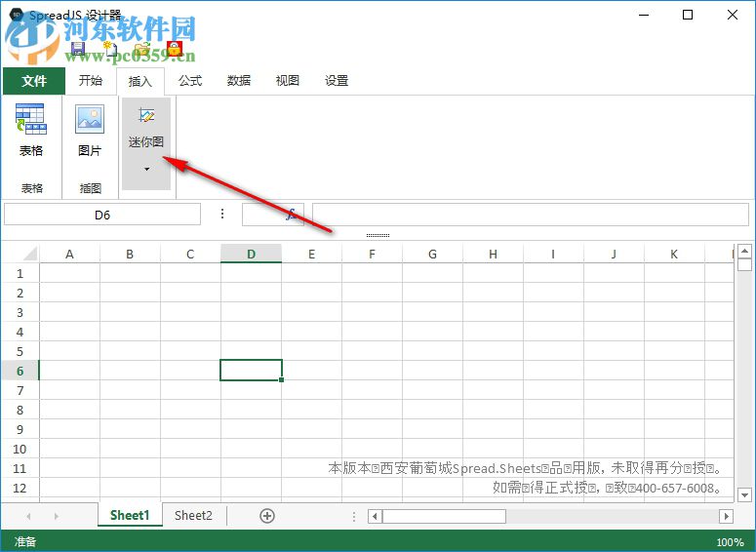This screenshot has height=552, width=756.
Task: Select row 5 header
Action: coord(20,351)
